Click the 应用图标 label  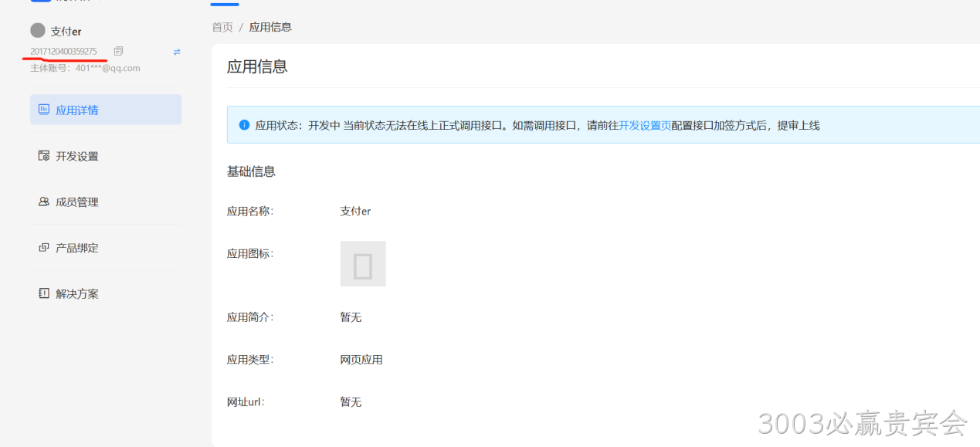[x=250, y=253]
